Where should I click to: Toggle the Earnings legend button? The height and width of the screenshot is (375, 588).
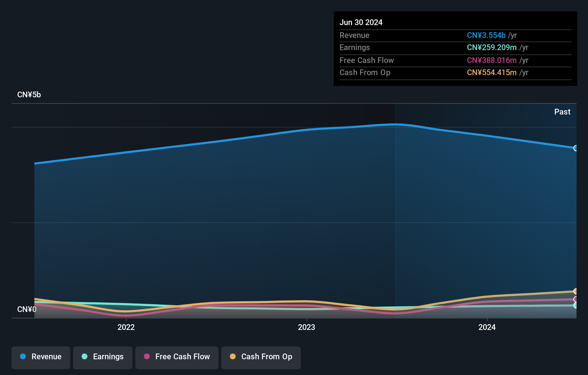click(x=103, y=357)
